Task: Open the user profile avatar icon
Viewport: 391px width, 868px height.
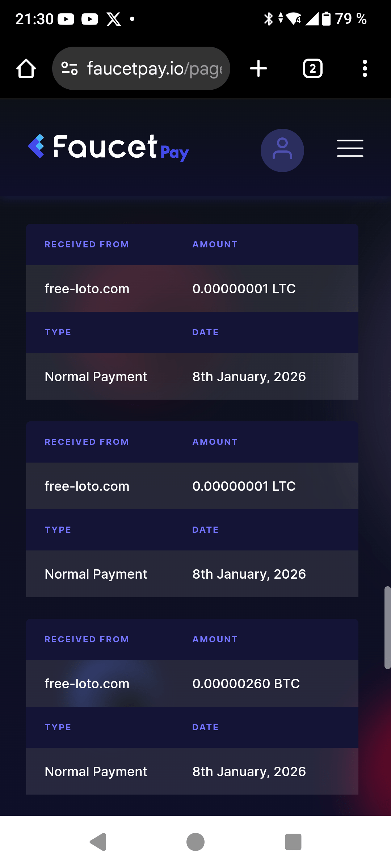Action: [282, 150]
